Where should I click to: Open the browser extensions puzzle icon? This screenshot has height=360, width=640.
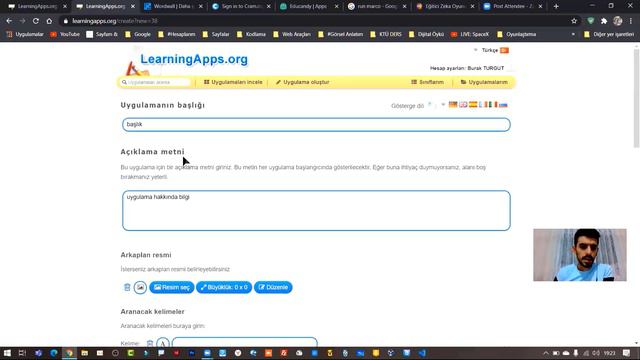coord(604,21)
